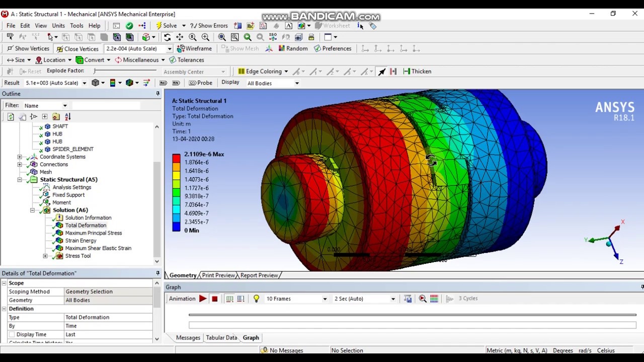Open the Result scale dropdown
The image size is (644, 362).
click(84, 83)
